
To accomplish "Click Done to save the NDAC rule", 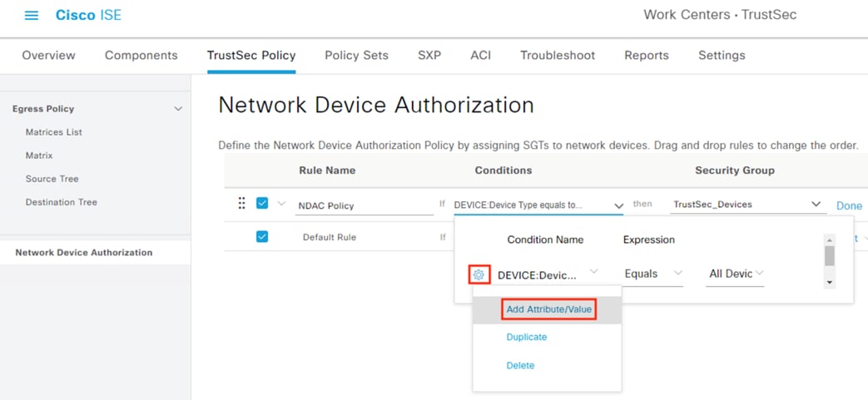I will click(x=849, y=205).
